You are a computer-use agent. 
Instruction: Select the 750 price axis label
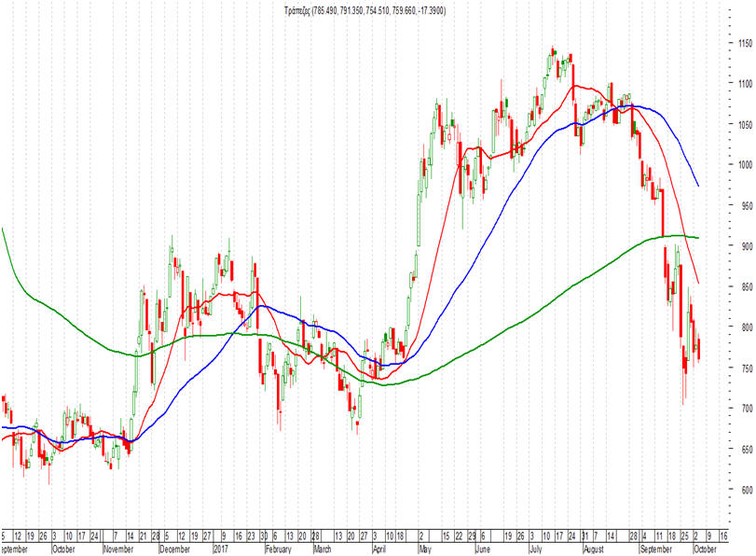pyautogui.click(x=747, y=368)
